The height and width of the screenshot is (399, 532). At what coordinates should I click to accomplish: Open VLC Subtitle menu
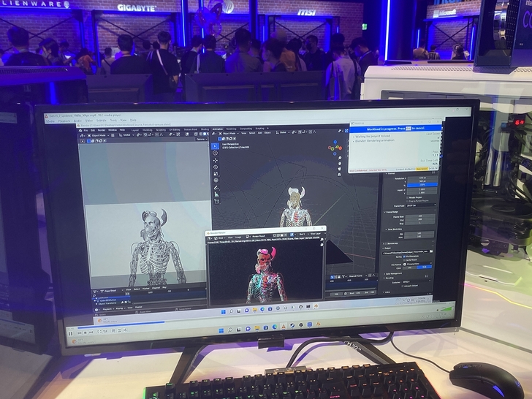(101, 121)
